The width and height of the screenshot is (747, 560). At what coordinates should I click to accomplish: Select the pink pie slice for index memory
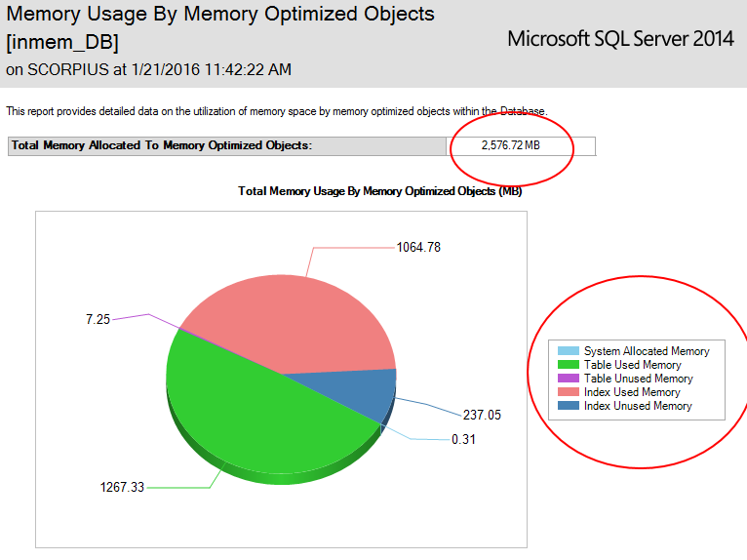coord(293,322)
